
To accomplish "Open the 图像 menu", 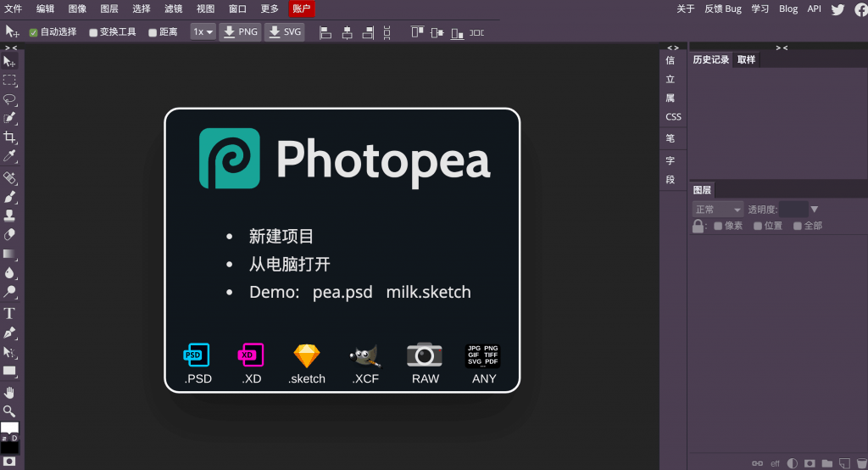I will [x=77, y=8].
